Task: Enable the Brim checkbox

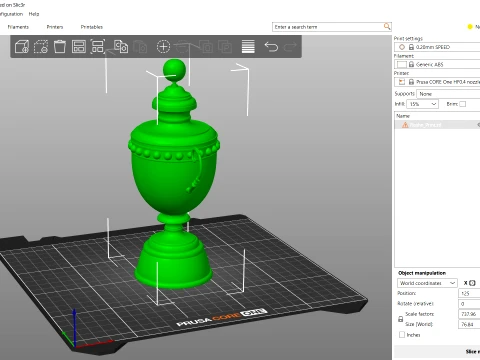Action: tap(463, 104)
